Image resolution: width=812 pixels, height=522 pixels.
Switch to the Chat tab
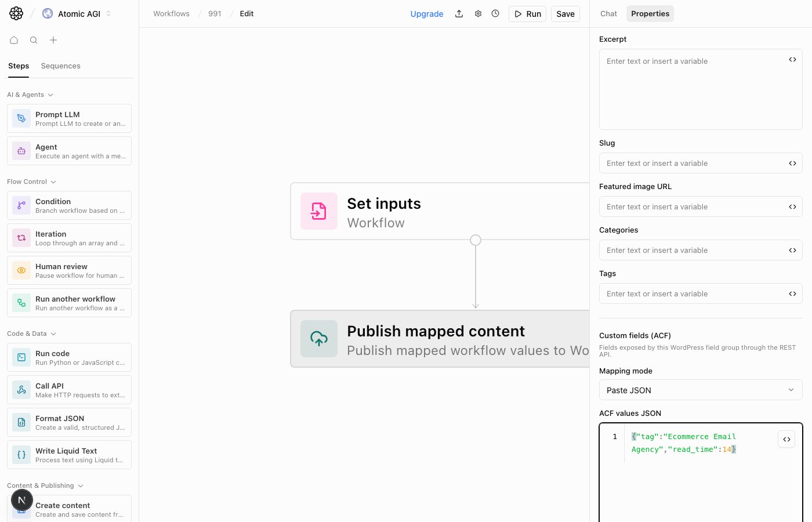(x=608, y=14)
